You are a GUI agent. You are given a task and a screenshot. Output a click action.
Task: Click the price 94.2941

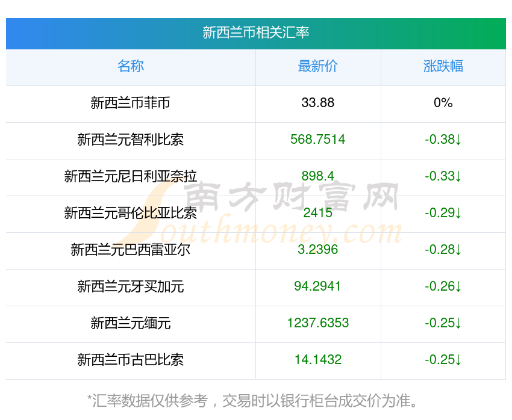[317, 286]
